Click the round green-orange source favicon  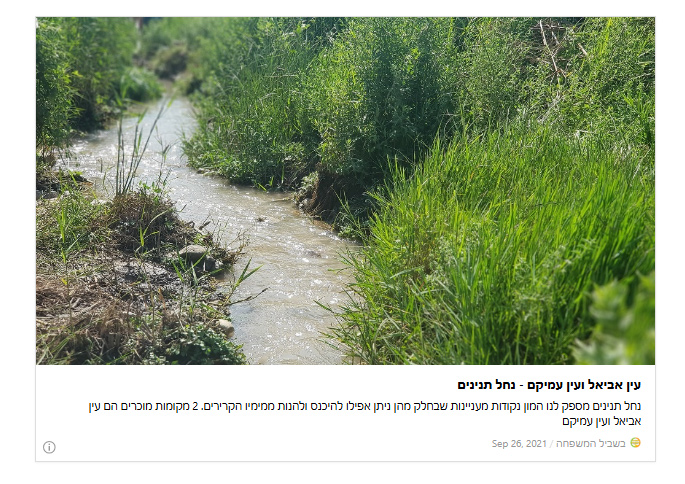(636, 443)
